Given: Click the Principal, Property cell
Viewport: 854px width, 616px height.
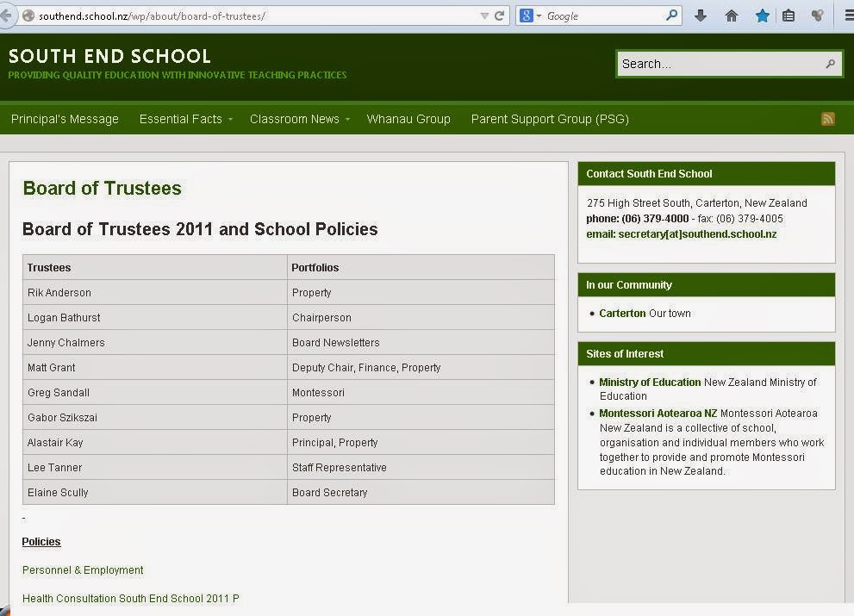Looking at the screenshot, I should click(421, 443).
